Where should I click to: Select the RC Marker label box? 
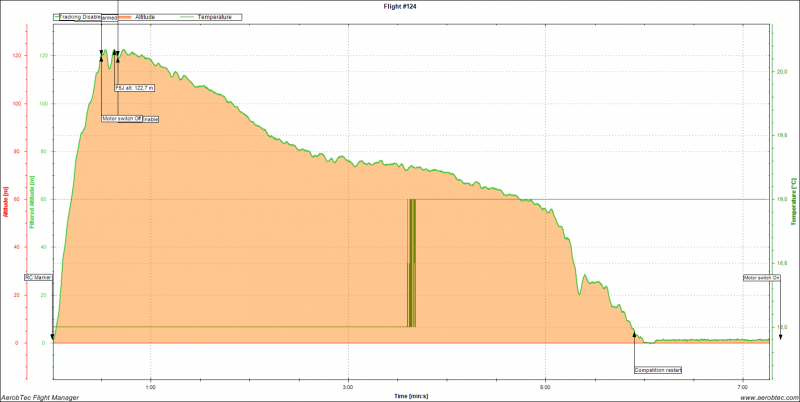pyautogui.click(x=38, y=277)
